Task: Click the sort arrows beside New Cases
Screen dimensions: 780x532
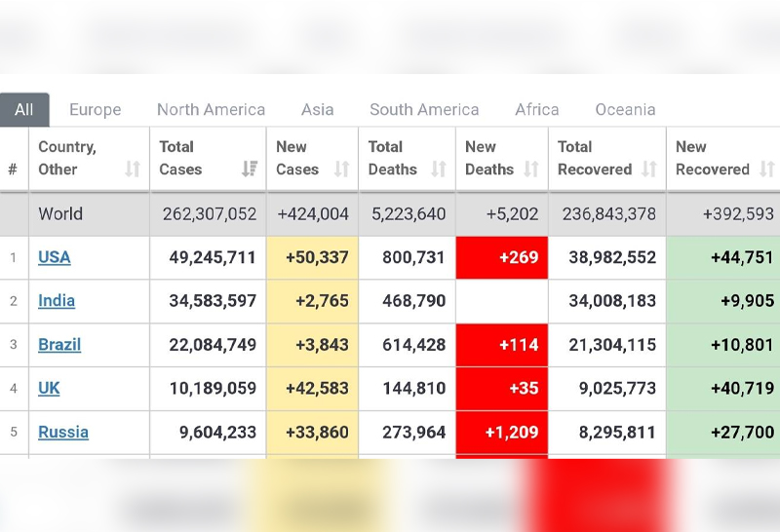Action: point(341,170)
